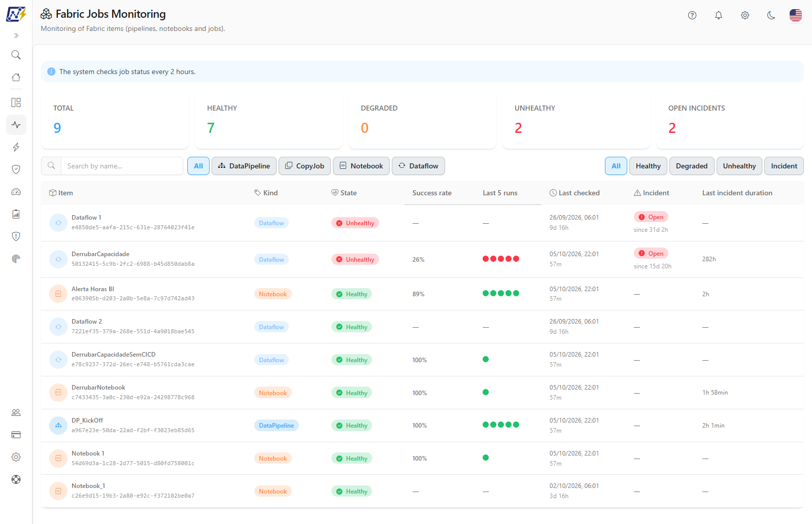The image size is (812, 524).
Task: Open the users sidebar icon
Action: pyautogui.click(x=16, y=412)
